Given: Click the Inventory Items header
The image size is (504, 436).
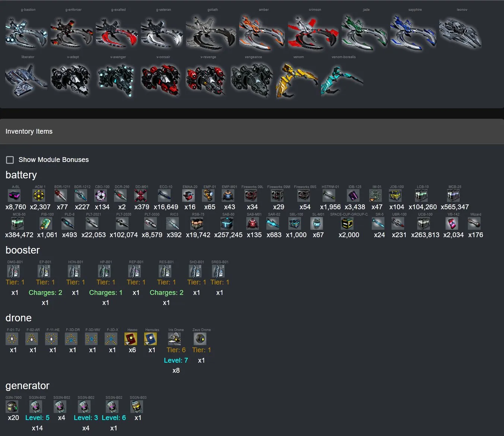Looking at the screenshot, I should 252,131.
